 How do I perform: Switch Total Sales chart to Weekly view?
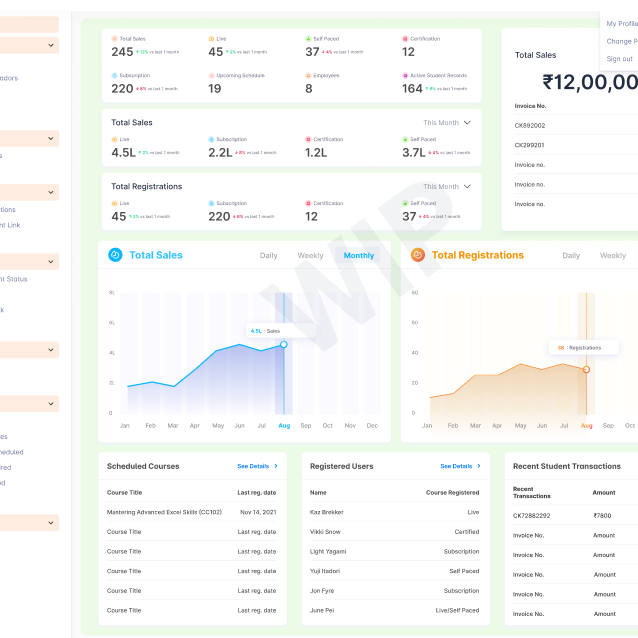tap(310, 256)
